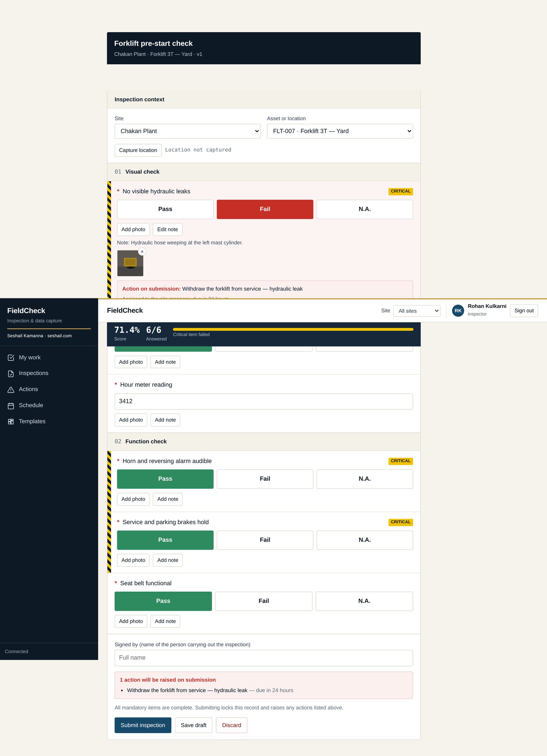Image resolution: width=547 pixels, height=756 pixels.
Task: Click the yellow inspection progress bar
Action: tap(293, 329)
